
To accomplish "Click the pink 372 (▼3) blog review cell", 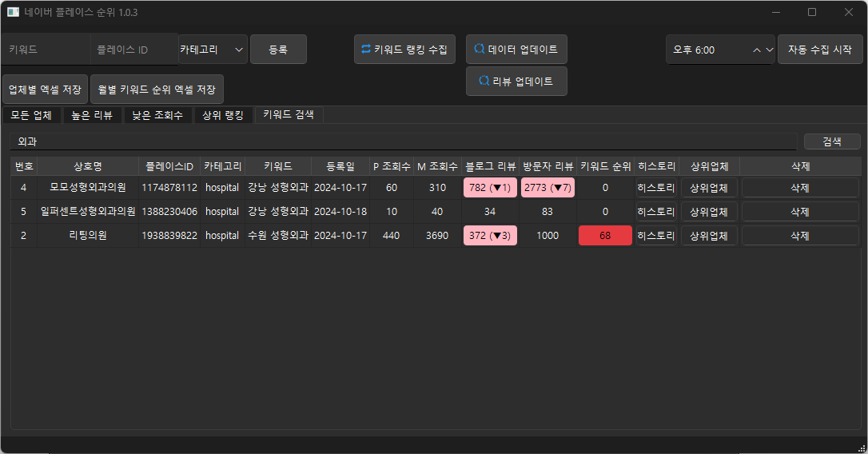I will tap(491, 235).
